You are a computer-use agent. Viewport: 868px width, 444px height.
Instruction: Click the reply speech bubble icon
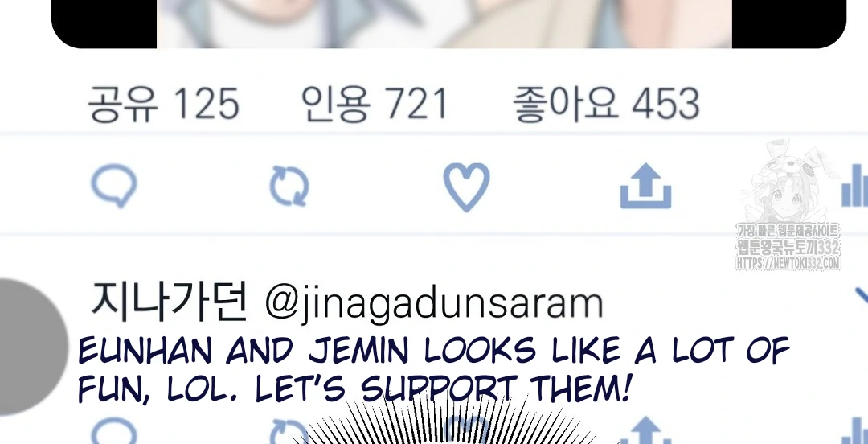pyautogui.click(x=114, y=186)
